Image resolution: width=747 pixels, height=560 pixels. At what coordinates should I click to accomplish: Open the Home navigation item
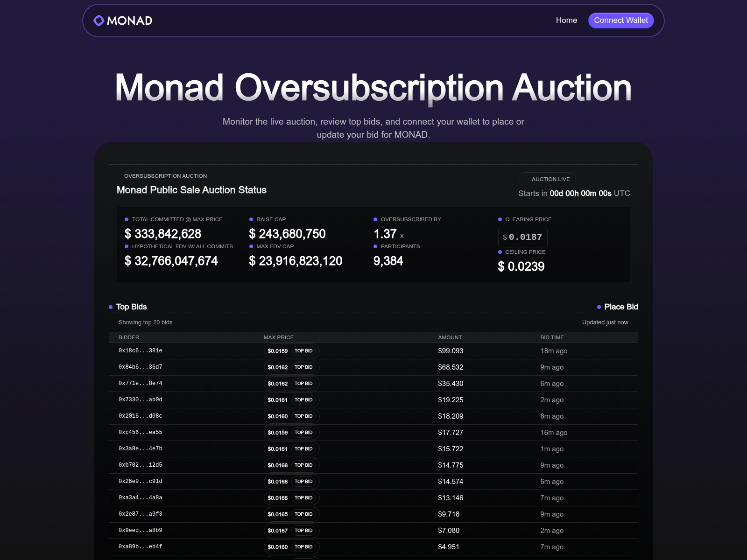coord(566,20)
